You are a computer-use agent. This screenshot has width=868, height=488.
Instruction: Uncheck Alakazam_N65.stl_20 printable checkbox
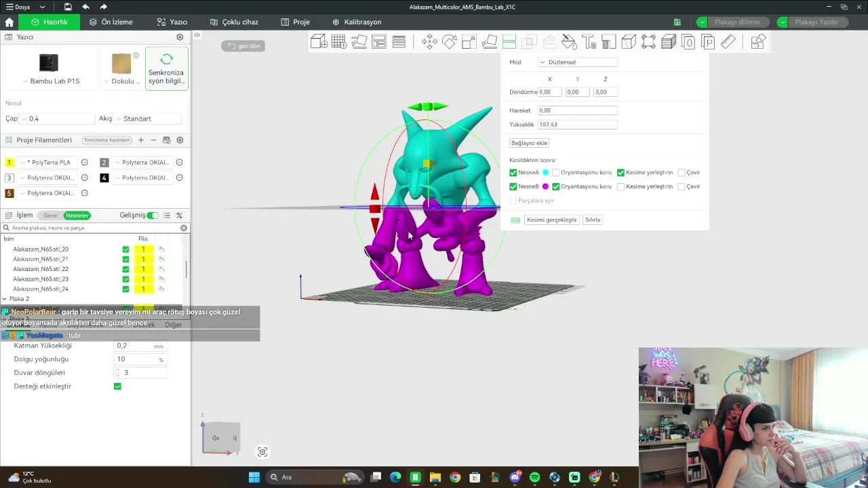coord(125,249)
